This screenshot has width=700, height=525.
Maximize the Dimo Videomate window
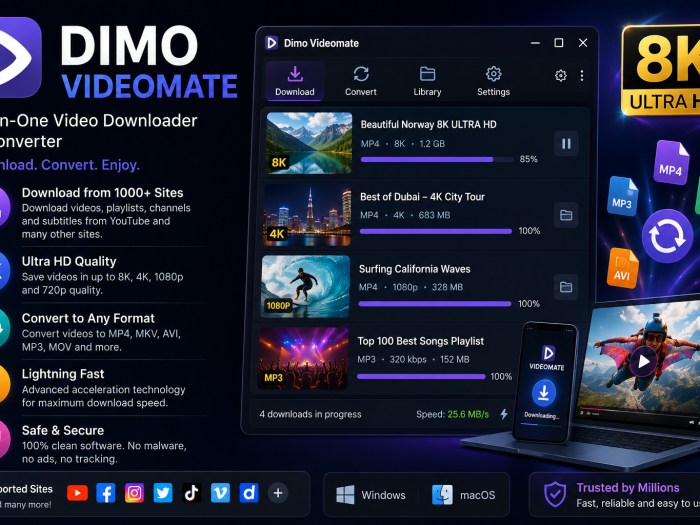click(x=558, y=43)
